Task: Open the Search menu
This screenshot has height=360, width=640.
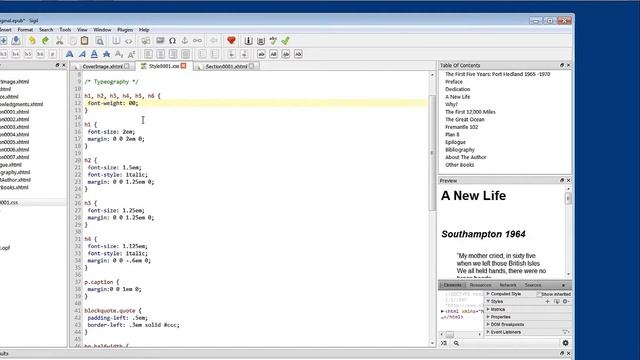Action: 46,30
